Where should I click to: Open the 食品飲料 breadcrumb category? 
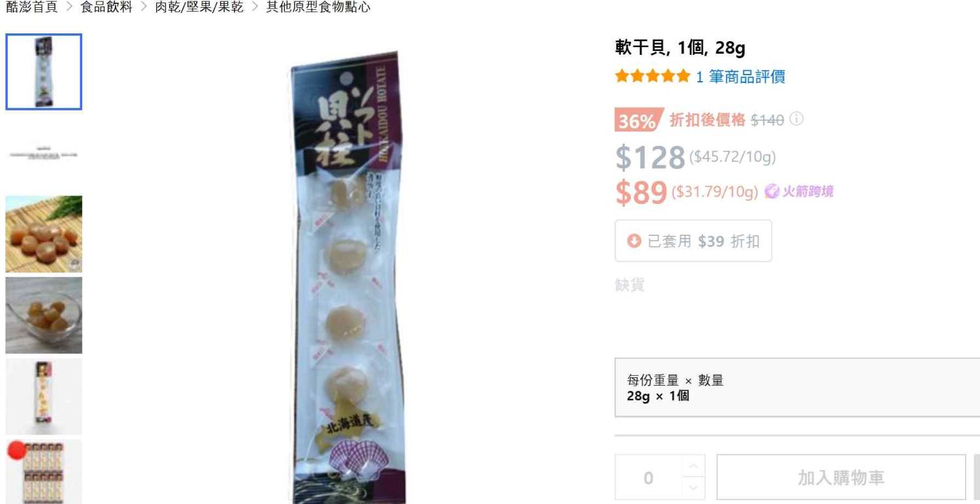[x=106, y=7]
